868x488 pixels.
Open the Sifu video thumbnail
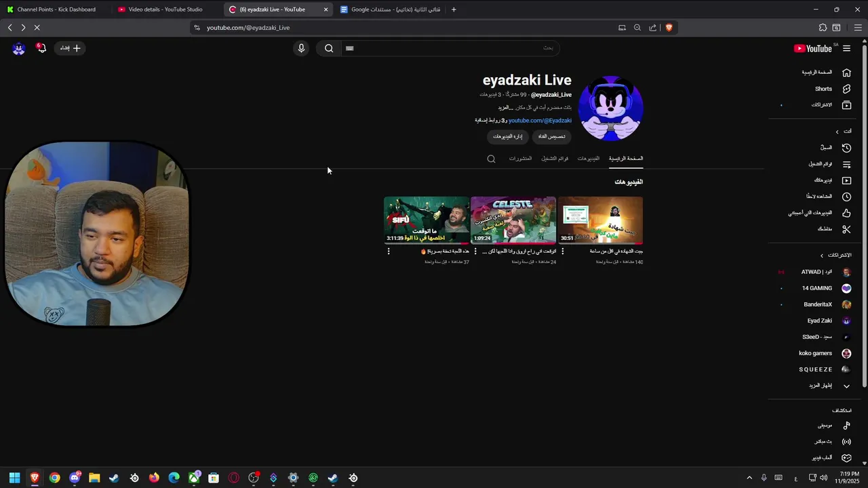(x=427, y=220)
